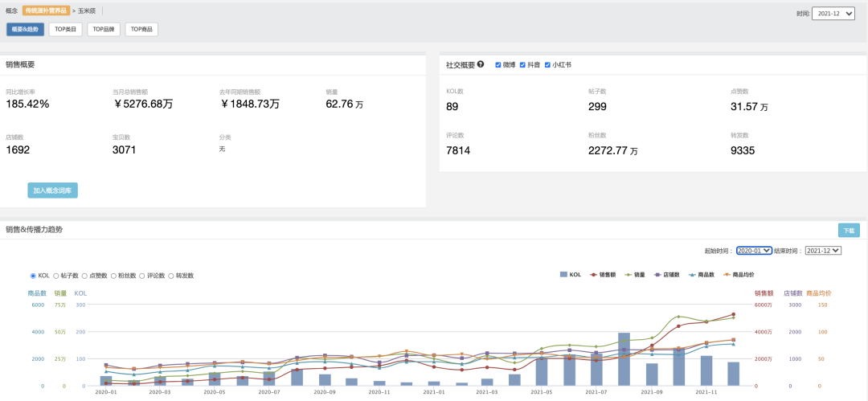Uncheck the 微博 checkbox
This screenshot has height=401, width=868.
pyautogui.click(x=498, y=65)
